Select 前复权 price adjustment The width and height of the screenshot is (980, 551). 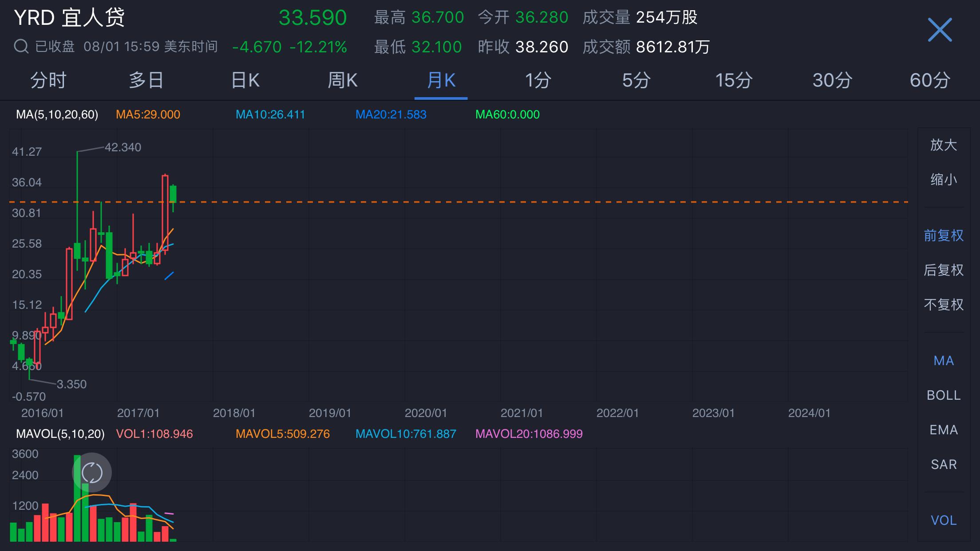click(944, 235)
